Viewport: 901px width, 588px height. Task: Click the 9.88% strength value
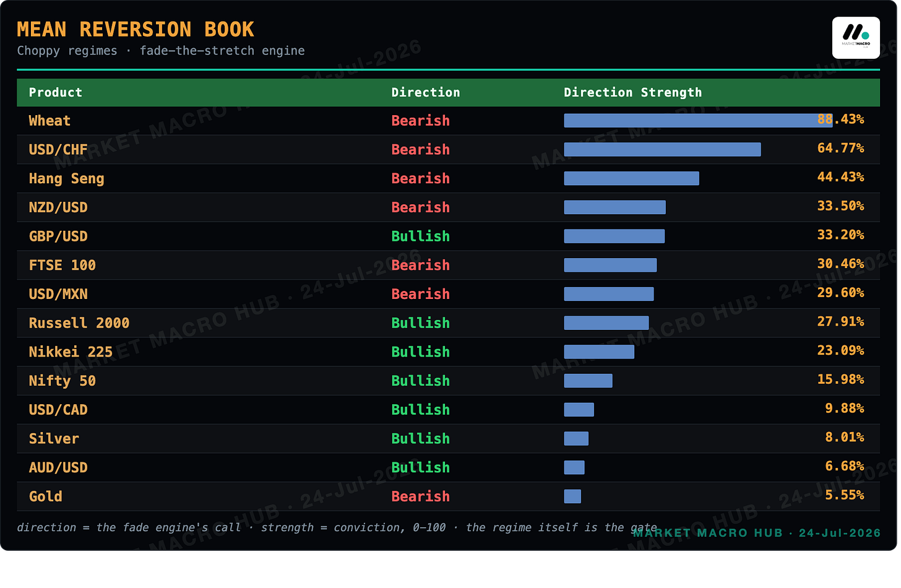[x=845, y=409]
